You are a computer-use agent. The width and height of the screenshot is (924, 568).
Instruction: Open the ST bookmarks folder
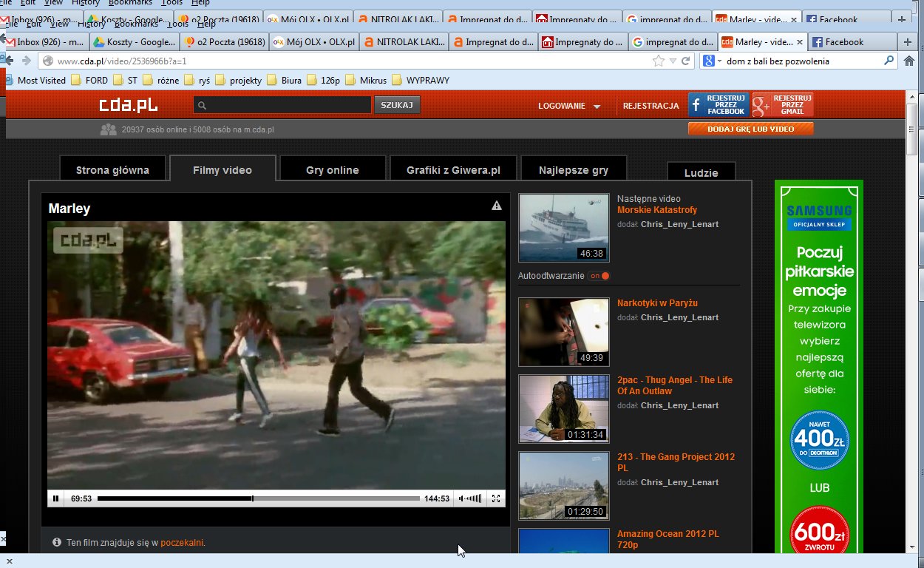125,80
